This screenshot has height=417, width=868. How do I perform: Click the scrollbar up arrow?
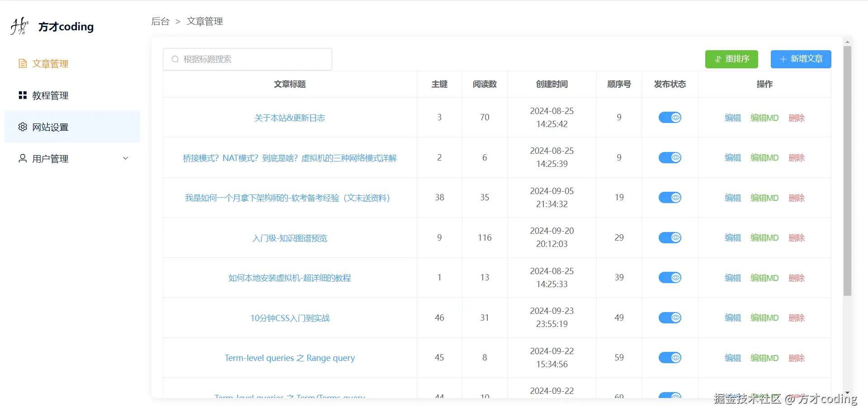pyautogui.click(x=847, y=42)
